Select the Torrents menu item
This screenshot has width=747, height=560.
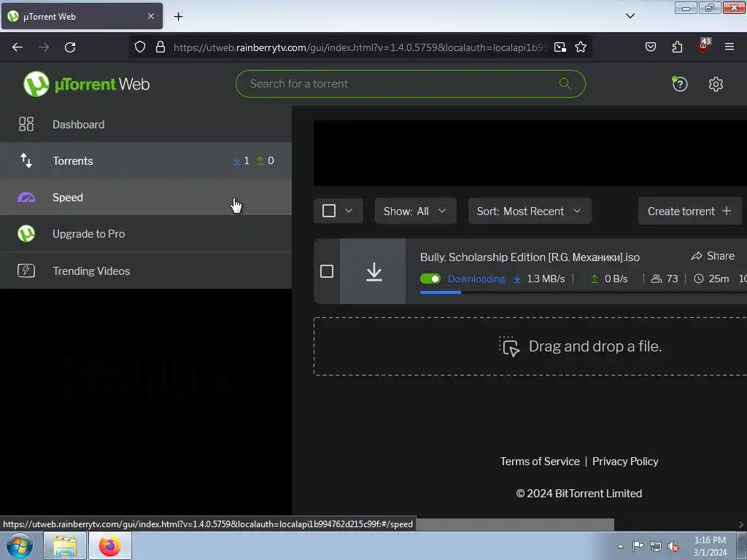click(146, 160)
